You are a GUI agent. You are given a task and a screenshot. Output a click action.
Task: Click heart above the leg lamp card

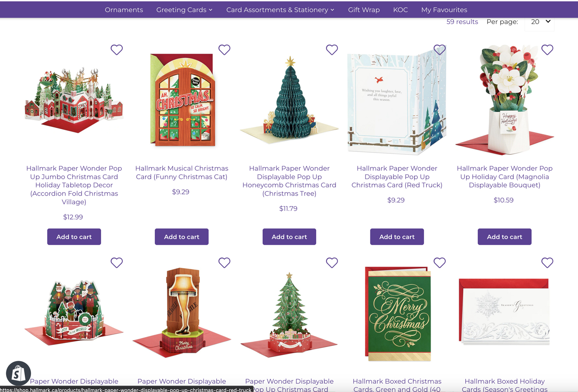(224, 262)
